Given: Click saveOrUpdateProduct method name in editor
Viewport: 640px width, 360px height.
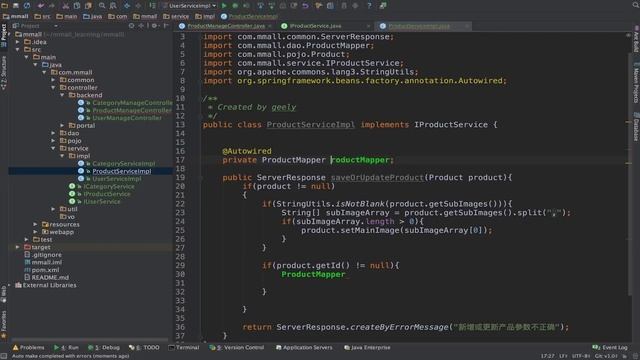Looking at the screenshot, I should [377, 178].
